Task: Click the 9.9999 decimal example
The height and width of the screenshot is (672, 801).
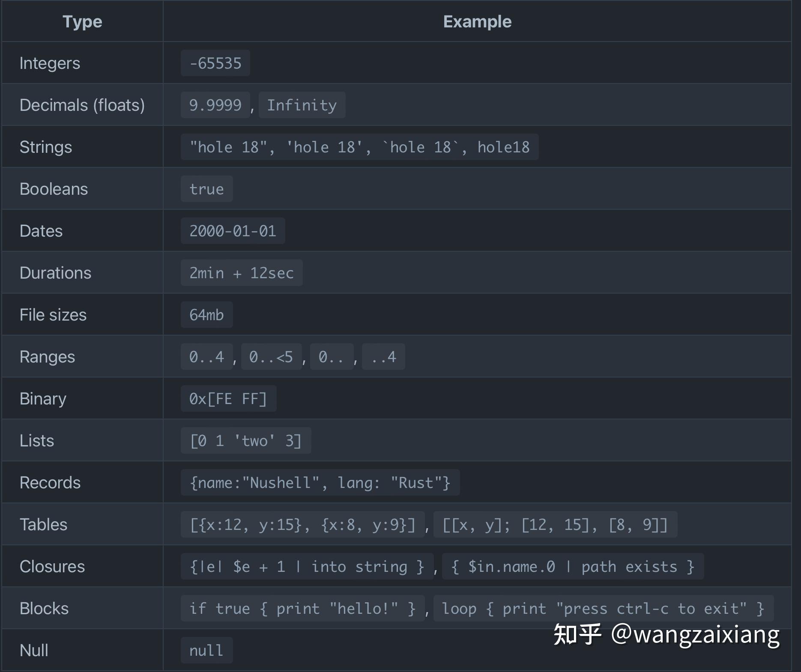Action: 215,105
